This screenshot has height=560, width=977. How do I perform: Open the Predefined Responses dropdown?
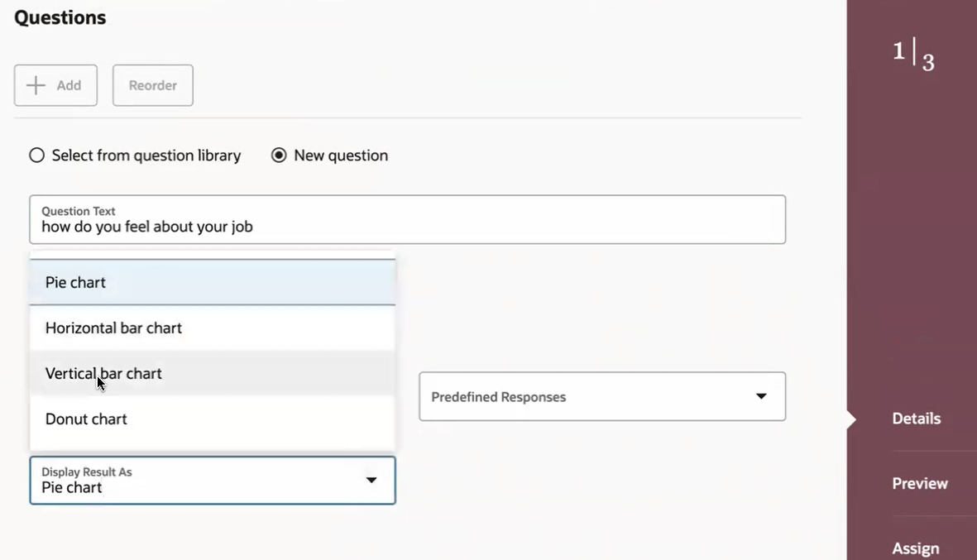pyautogui.click(x=602, y=397)
